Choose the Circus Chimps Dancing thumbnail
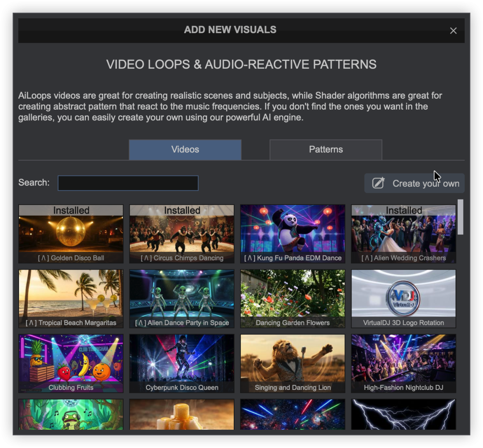 pos(182,234)
